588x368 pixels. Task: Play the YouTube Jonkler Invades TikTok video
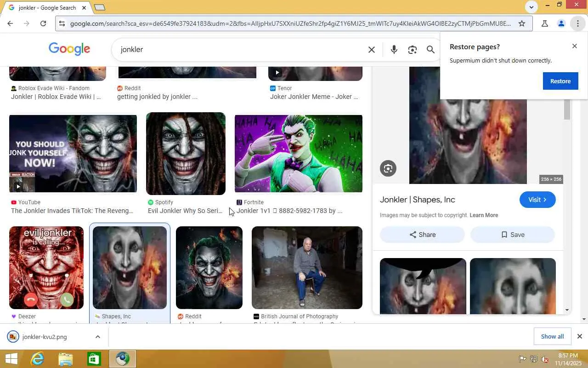coord(18,186)
